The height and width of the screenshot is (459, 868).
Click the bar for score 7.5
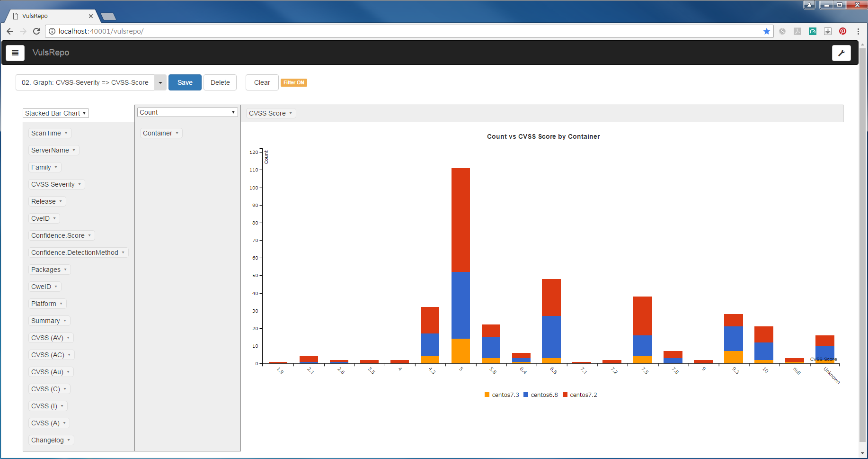pyautogui.click(x=643, y=330)
